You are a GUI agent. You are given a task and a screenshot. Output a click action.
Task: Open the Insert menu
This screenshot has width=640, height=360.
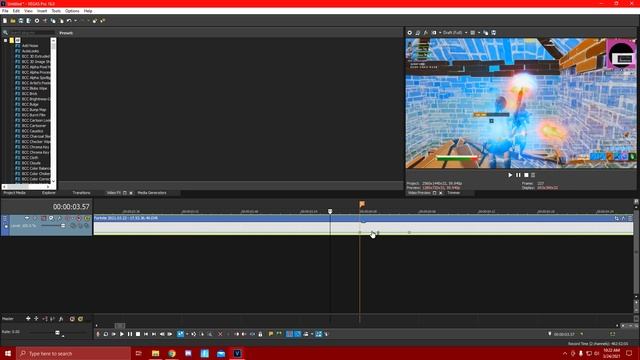42,11
